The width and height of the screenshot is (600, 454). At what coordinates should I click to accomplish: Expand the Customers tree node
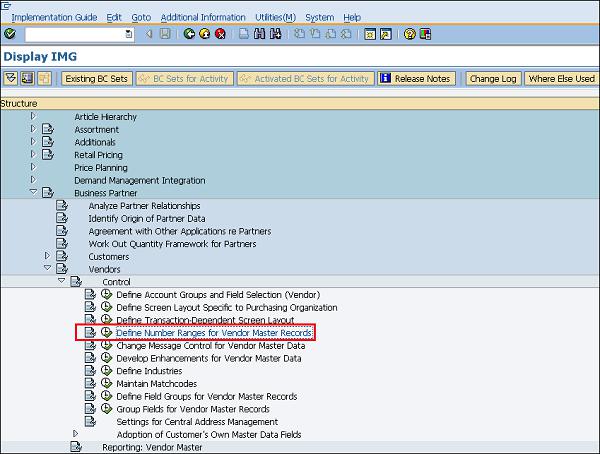(x=47, y=256)
